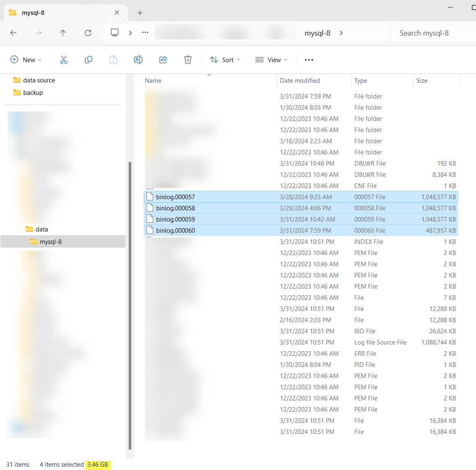Sort files by Date modified column

point(300,81)
